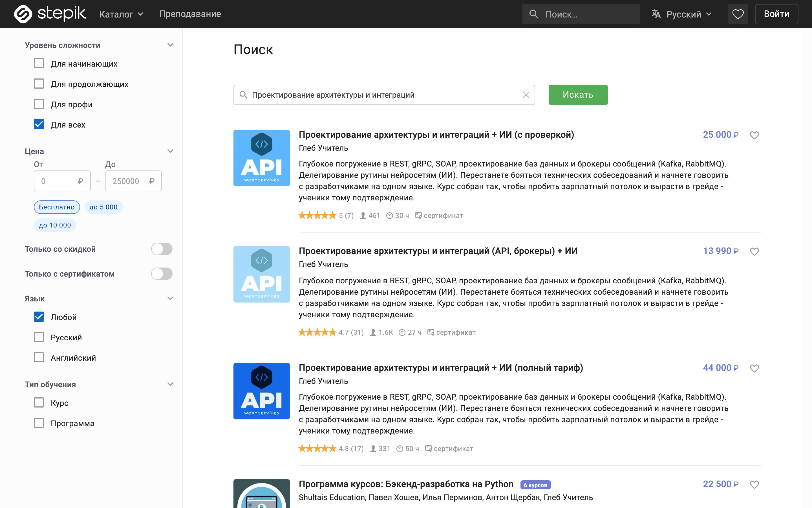Image resolution: width=812 pixels, height=508 pixels.
Task: Click the magnifier icon in header search
Action: (533, 14)
